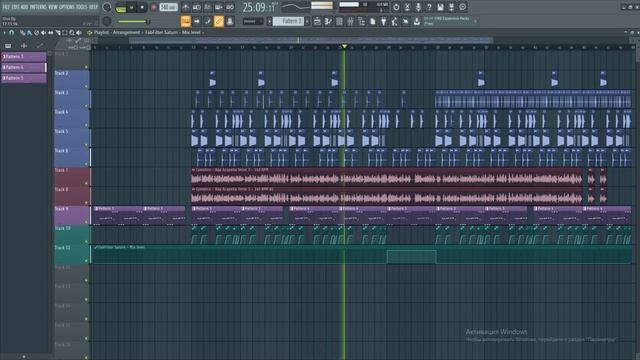Select the playlist Zoom tool
Image resolution: width=640 pixels, height=360 pixels.
(72, 33)
